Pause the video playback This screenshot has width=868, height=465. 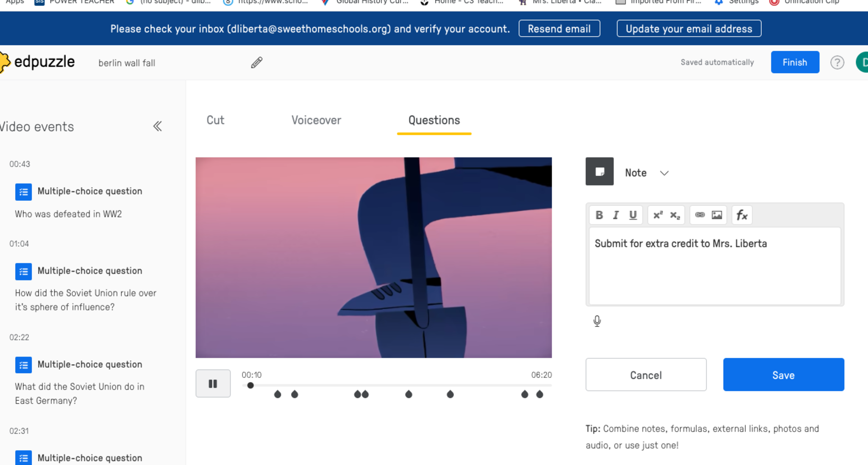(213, 384)
